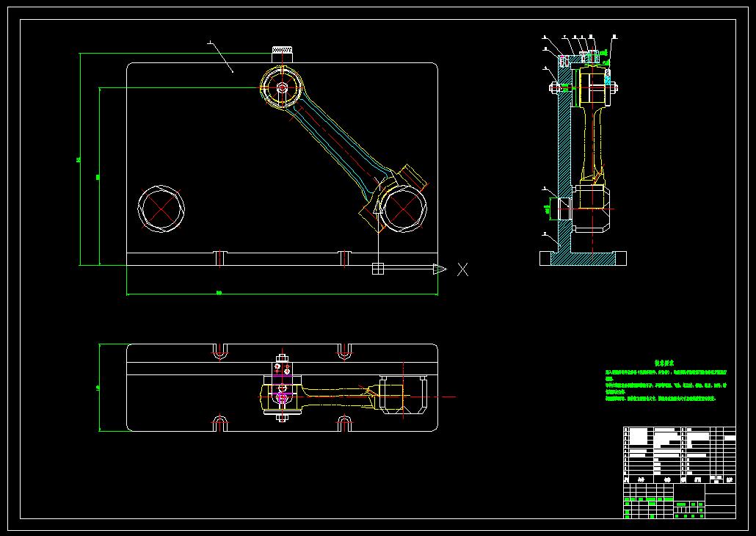This screenshot has width=756, height=536.
Task: Select the connecting rod big end circle
Action: (403, 209)
